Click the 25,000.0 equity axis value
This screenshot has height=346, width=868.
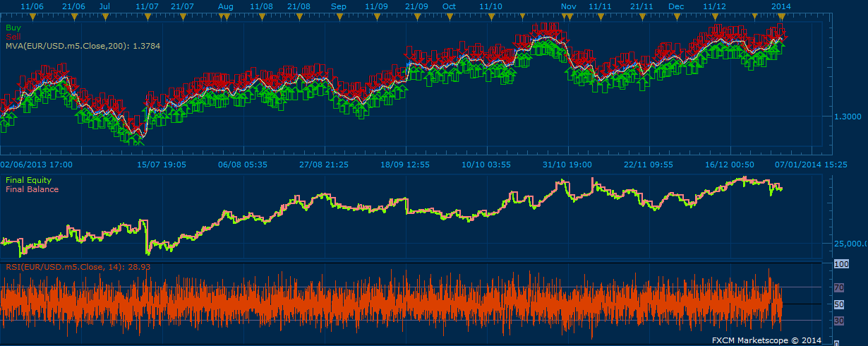tap(852, 244)
